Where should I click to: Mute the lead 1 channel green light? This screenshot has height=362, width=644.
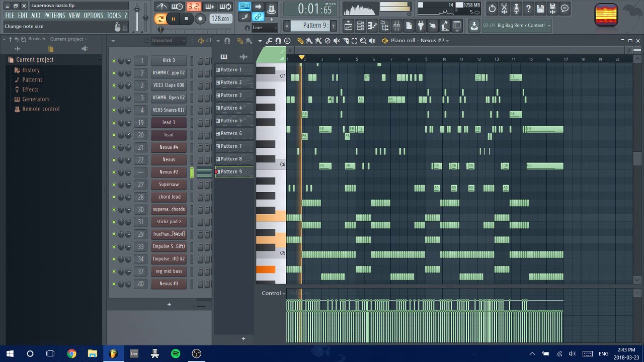click(114, 123)
